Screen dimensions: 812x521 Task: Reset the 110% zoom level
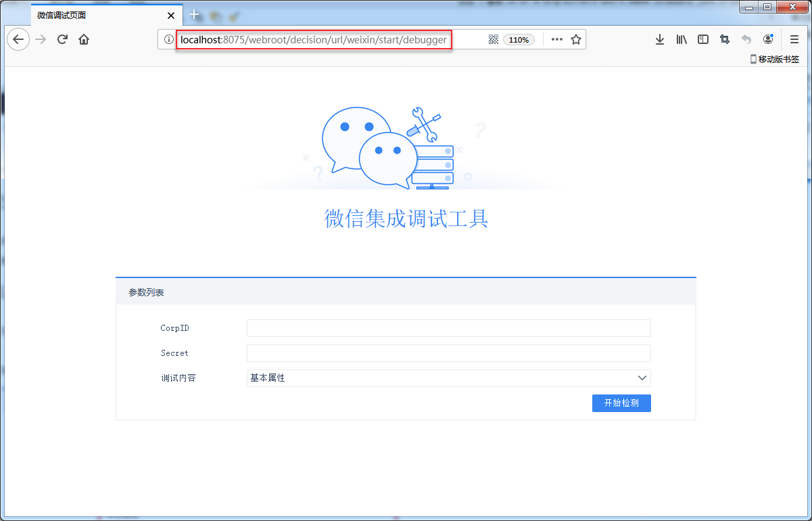point(519,40)
